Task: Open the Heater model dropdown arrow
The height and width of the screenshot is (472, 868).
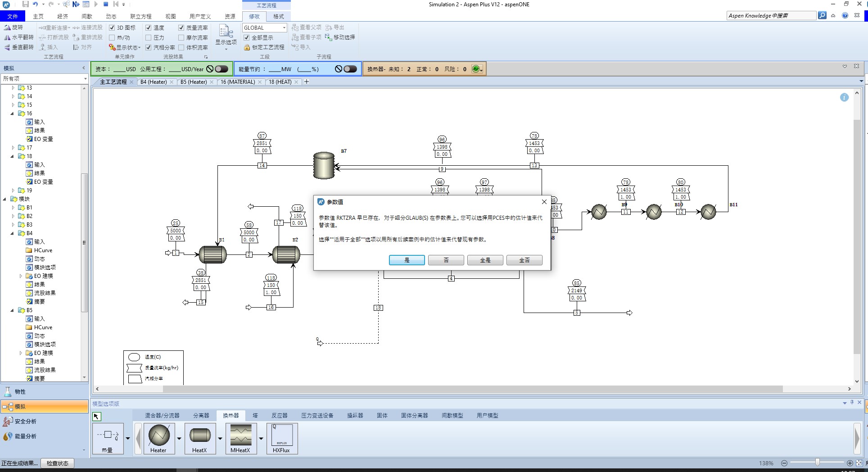Action: pyautogui.click(x=179, y=438)
